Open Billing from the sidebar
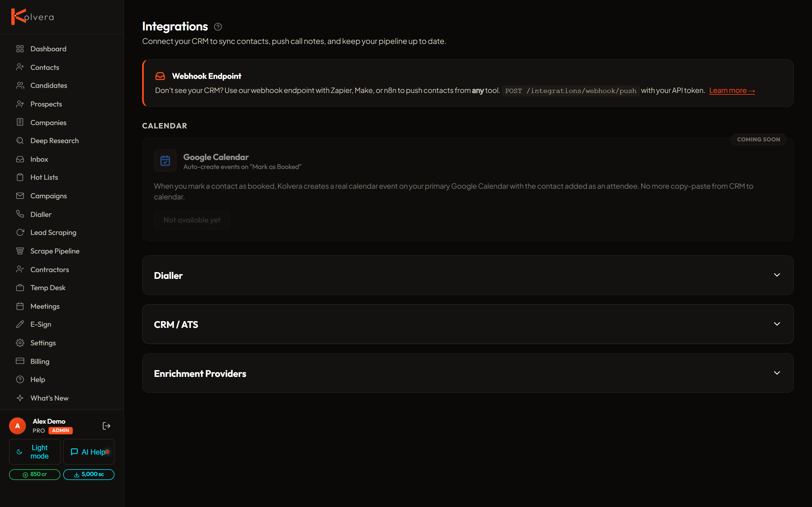 (40, 361)
